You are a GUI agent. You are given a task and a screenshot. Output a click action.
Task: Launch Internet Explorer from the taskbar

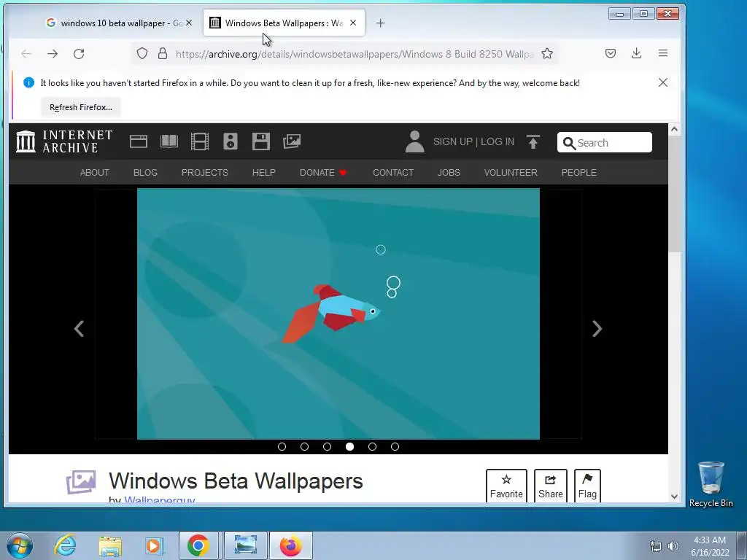[65, 545]
